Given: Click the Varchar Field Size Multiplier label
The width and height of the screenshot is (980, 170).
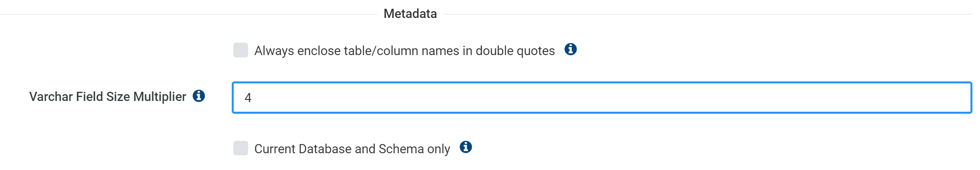Looking at the screenshot, I should click(x=108, y=97).
